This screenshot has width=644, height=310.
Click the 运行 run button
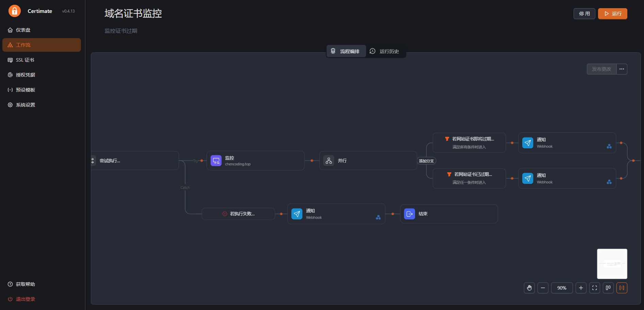(612, 14)
